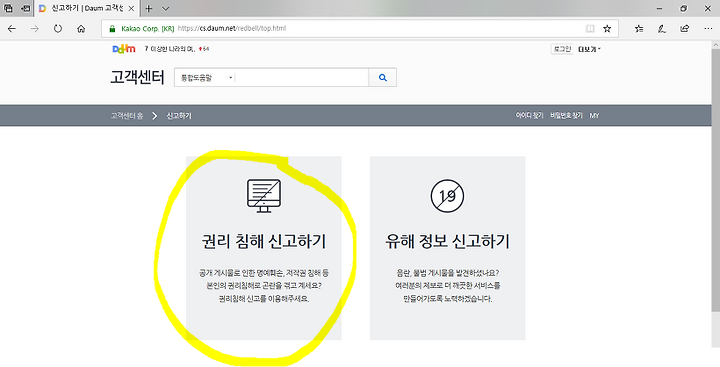Screen dimensions: 720x367
Task: Open the trending search term 이상한 나라의 며
Action: coord(172,49)
